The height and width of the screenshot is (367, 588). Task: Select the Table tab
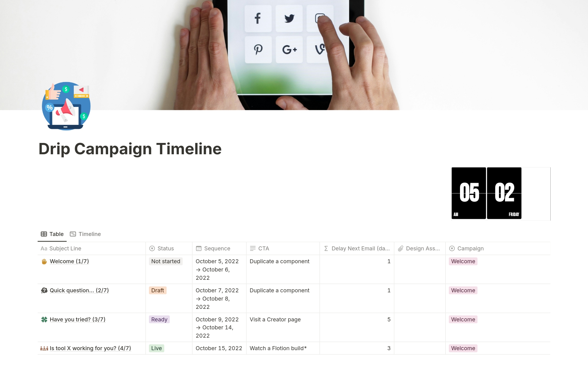52,234
